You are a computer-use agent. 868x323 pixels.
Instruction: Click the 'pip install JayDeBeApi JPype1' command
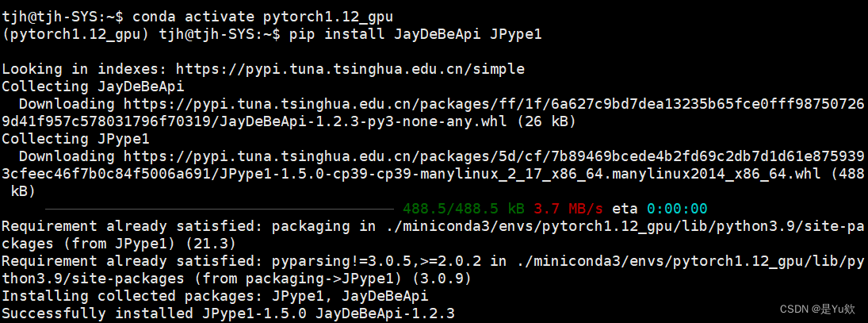tap(415, 34)
